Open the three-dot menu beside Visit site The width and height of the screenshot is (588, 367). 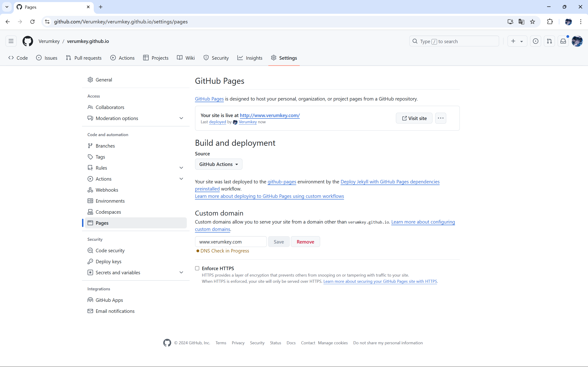point(440,118)
